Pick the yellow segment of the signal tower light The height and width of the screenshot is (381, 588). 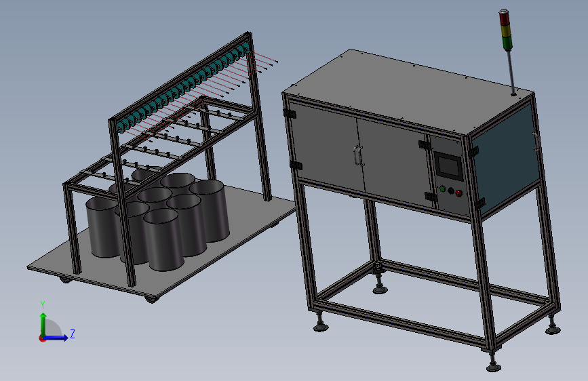click(x=505, y=31)
